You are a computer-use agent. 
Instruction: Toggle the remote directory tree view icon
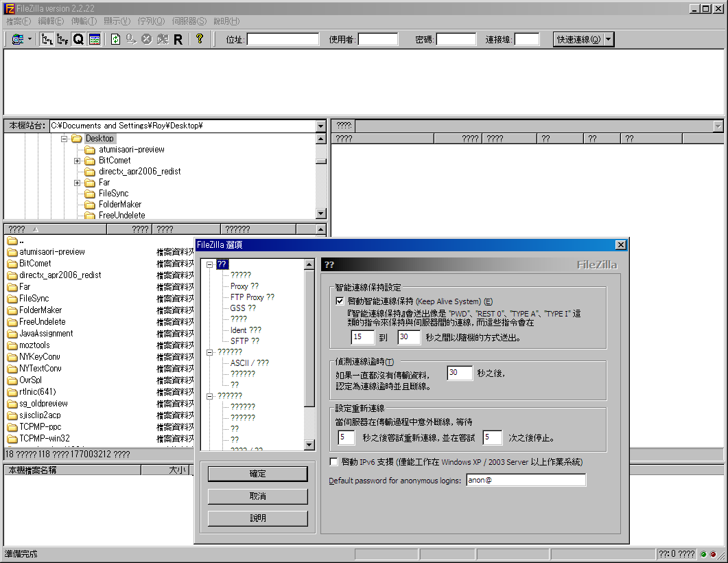pos(62,39)
